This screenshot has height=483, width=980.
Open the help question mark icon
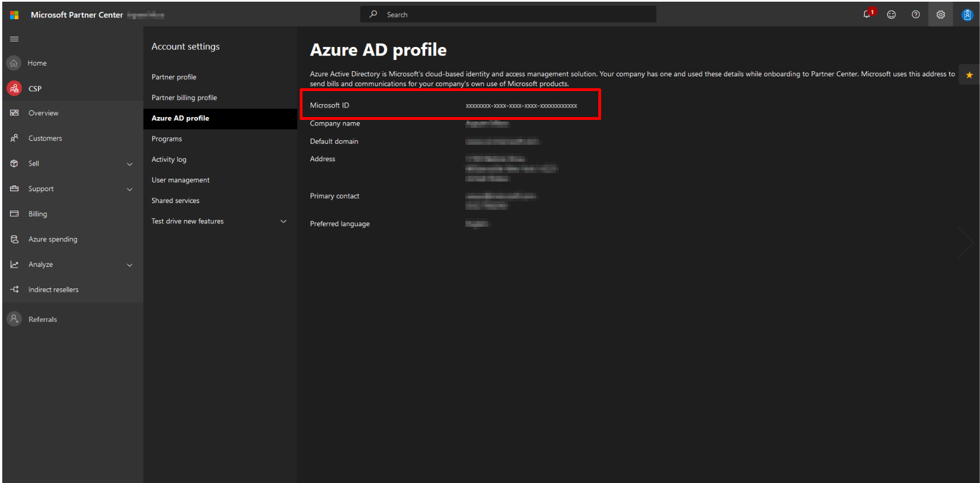(916, 15)
